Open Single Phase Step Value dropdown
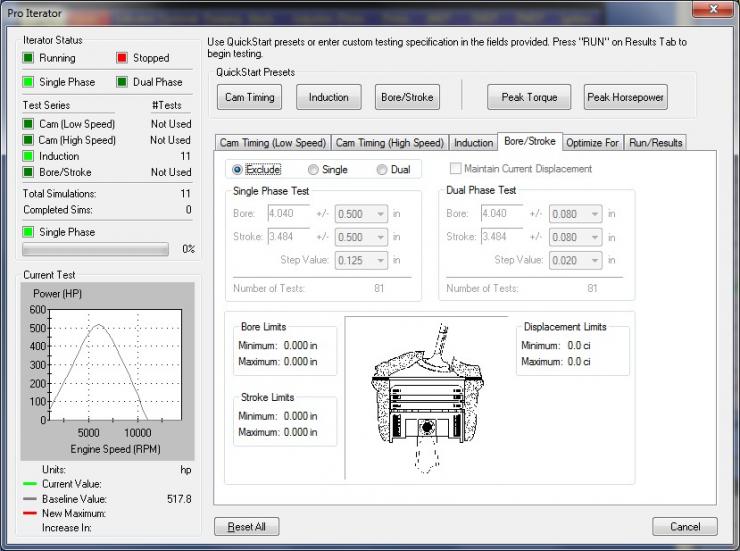Image resolution: width=740 pixels, height=551 pixels. coord(361,260)
